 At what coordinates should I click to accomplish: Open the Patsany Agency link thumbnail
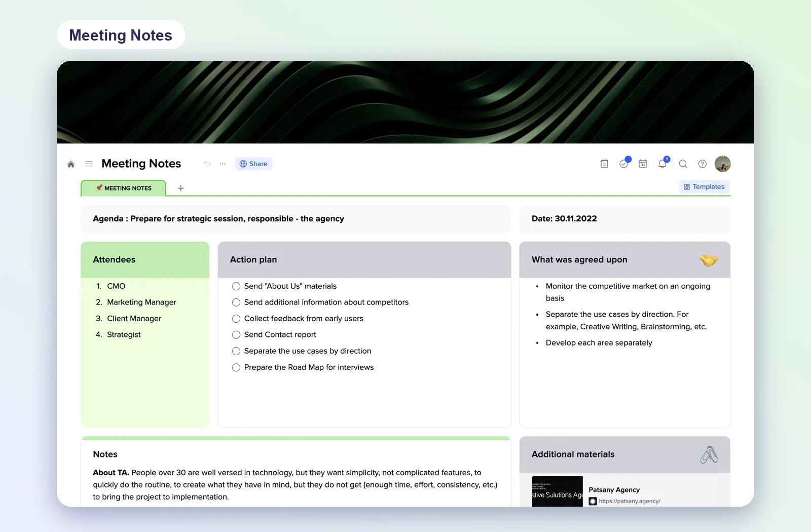coord(557,491)
